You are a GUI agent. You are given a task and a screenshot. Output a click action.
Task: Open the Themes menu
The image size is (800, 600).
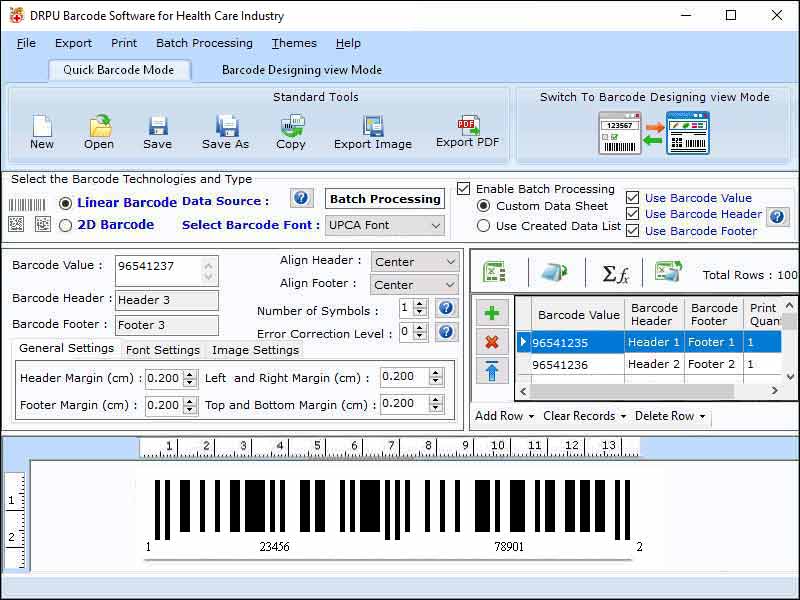(x=293, y=43)
